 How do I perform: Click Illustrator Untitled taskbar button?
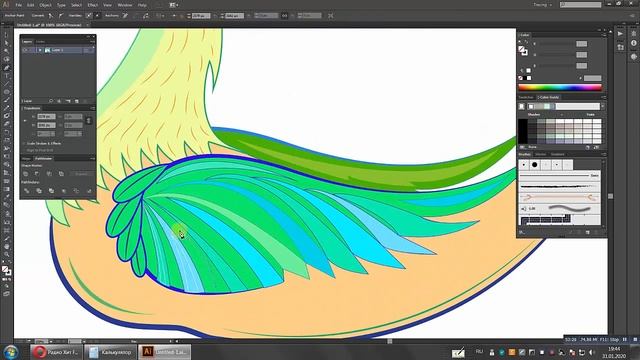click(x=165, y=352)
